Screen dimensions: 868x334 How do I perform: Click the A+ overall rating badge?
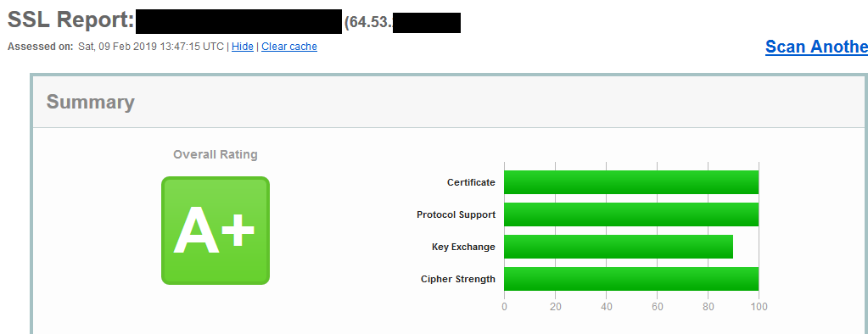point(216,231)
